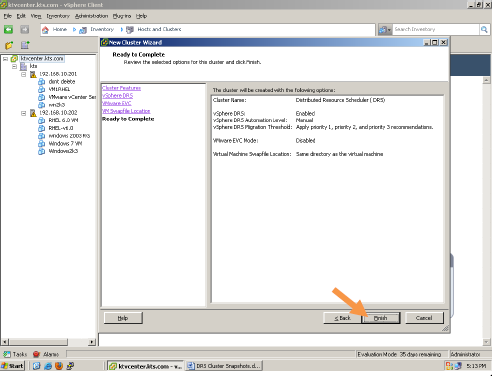
Task: Cancel the New Cluster Wizard
Action: 424,318
